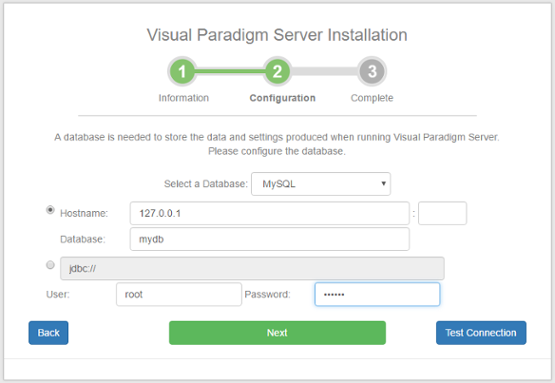Click step 2 circle in progress indicator
The image size is (555, 383).
point(277,72)
